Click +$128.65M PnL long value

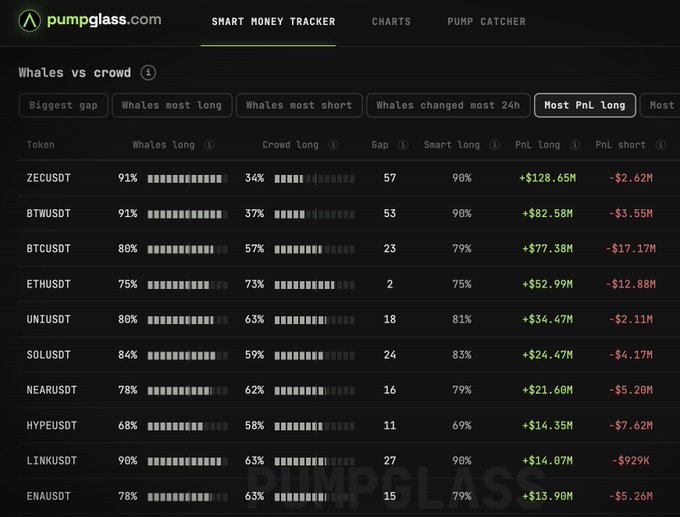548,178
